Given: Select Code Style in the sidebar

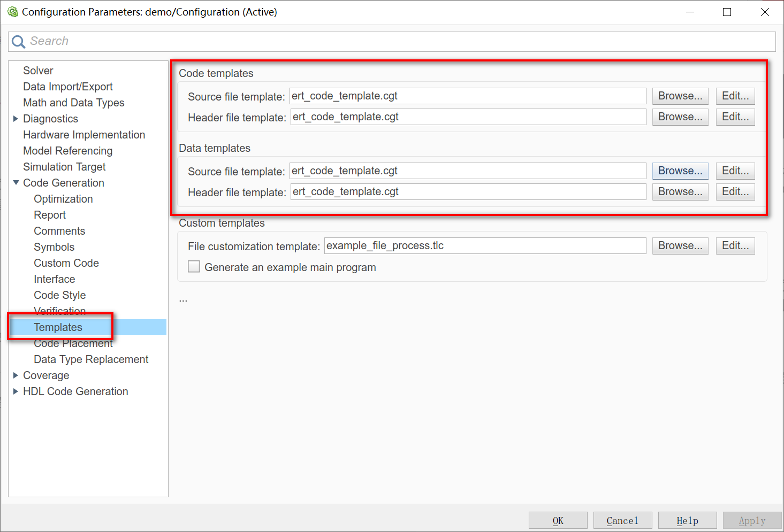Looking at the screenshot, I should click(x=59, y=295).
